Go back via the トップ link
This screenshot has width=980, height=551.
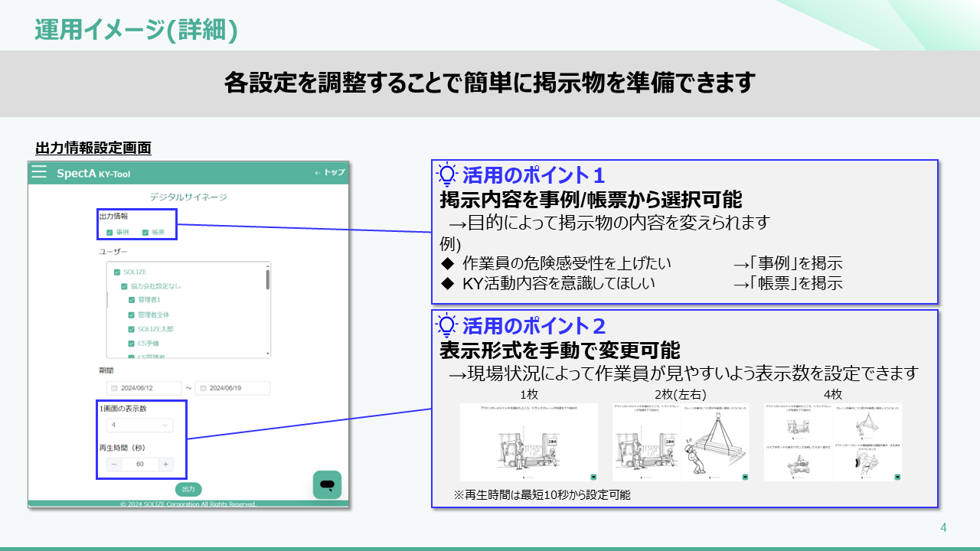[x=329, y=173]
